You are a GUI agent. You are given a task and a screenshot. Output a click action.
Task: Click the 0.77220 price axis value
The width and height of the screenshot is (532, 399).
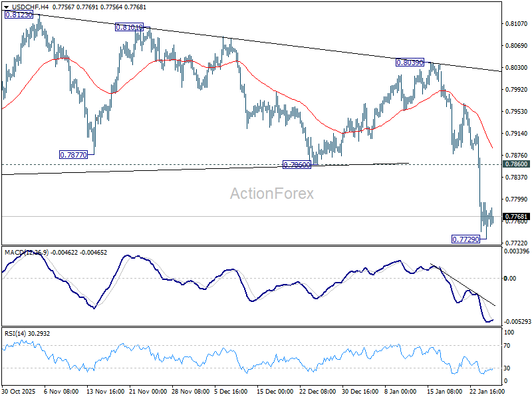[x=517, y=243]
